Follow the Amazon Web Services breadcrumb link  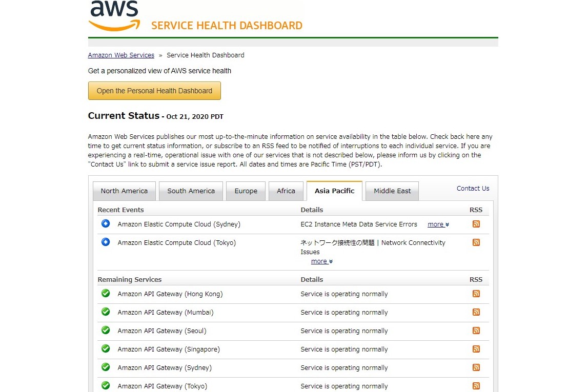(121, 55)
